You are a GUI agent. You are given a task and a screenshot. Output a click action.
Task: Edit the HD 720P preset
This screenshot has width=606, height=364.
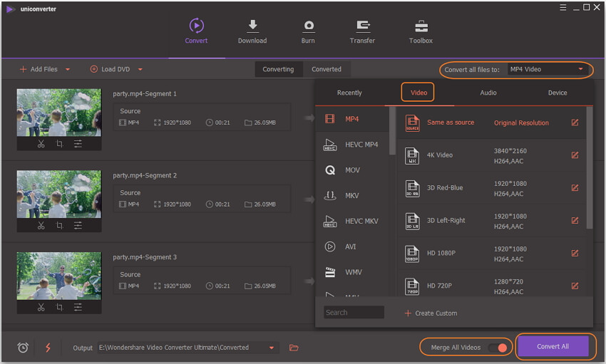click(x=575, y=286)
